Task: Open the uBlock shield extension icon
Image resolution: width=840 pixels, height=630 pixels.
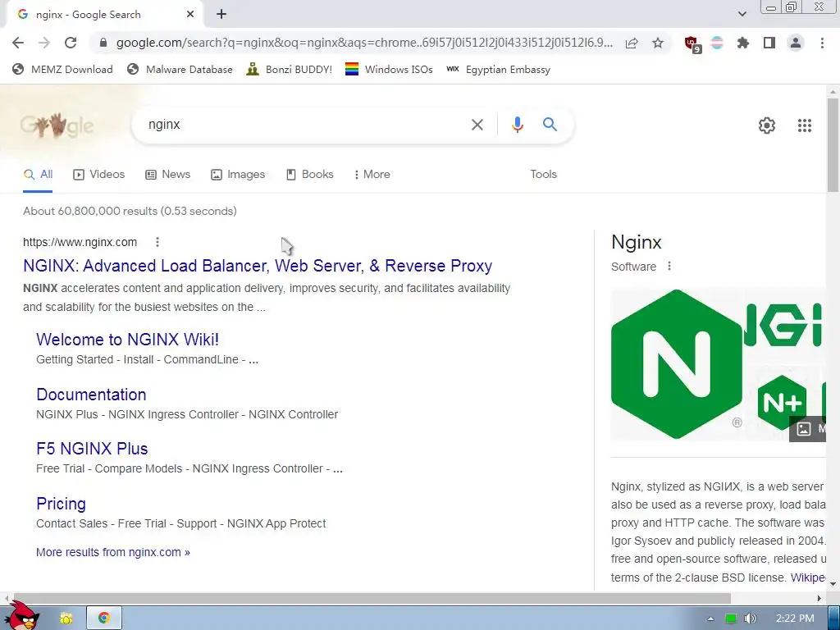Action: coord(692,43)
